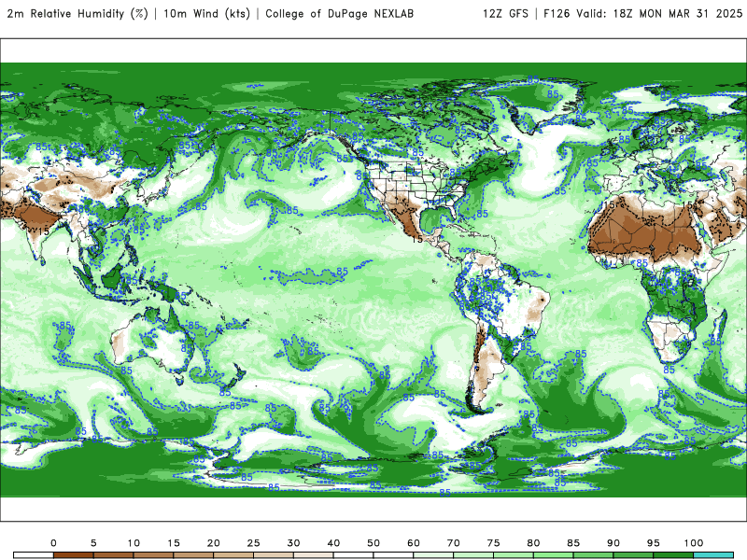
Task: Click the "70" label on the color scale
Action: [454, 543]
